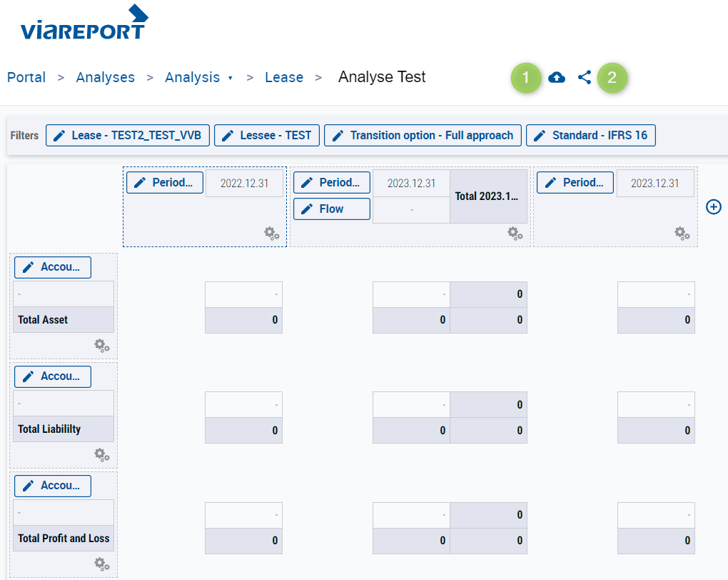The width and height of the screenshot is (728, 580).
Task: Select the Total Profit and Loss row header
Action: [64, 538]
